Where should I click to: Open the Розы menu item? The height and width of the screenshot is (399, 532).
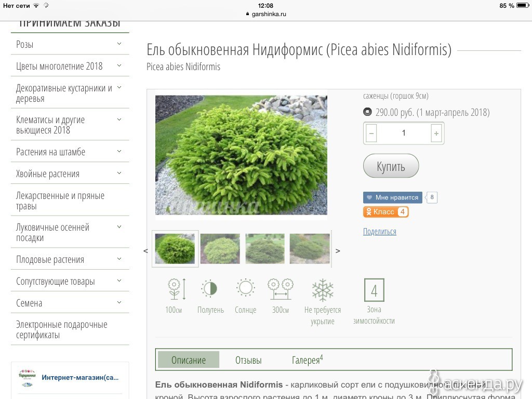tap(25, 45)
